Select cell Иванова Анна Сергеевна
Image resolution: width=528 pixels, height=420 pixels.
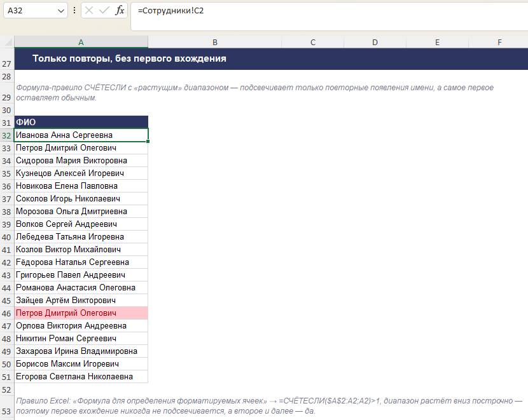pyautogui.click(x=81, y=135)
